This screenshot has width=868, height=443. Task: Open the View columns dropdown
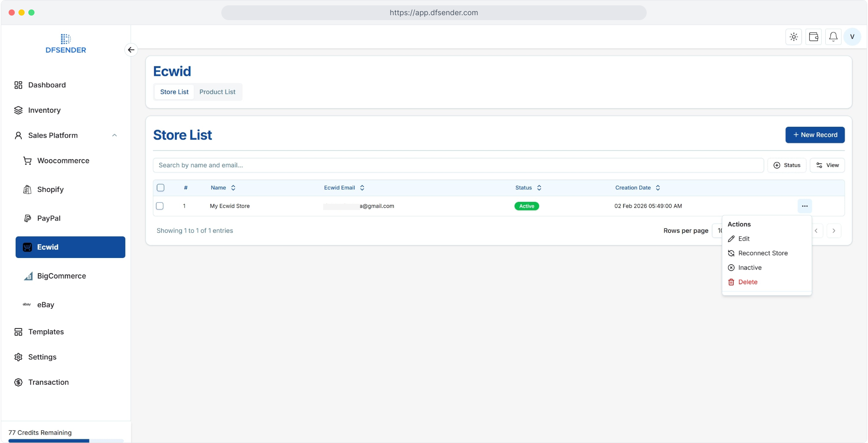point(827,165)
